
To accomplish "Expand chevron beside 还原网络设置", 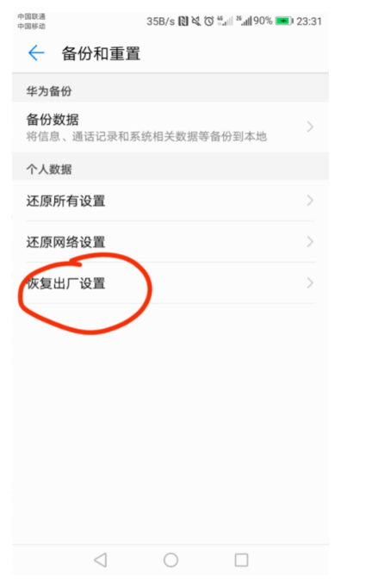I will [x=310, y=242].
